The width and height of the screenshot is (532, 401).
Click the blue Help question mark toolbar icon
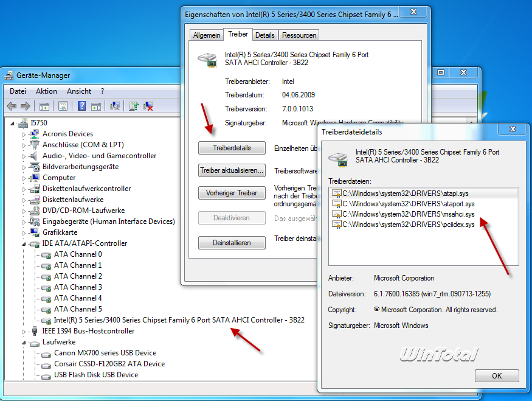(x=81, y=106)
